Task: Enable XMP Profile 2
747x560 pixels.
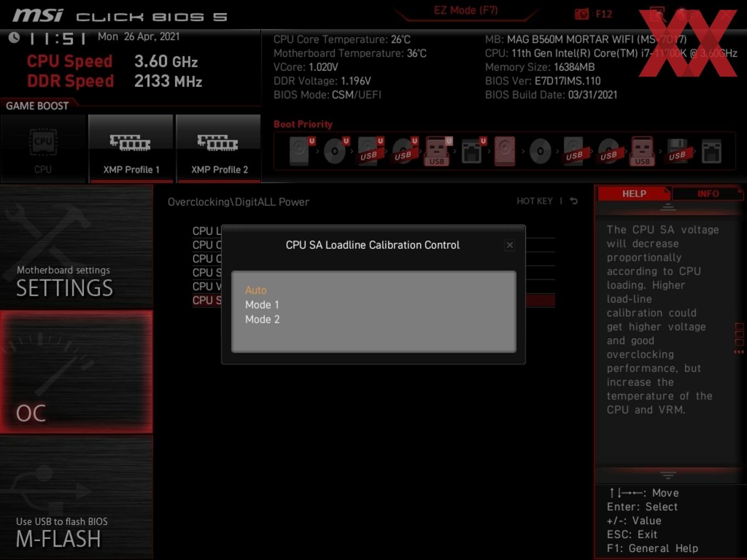Action: click(x=219, y=148)
